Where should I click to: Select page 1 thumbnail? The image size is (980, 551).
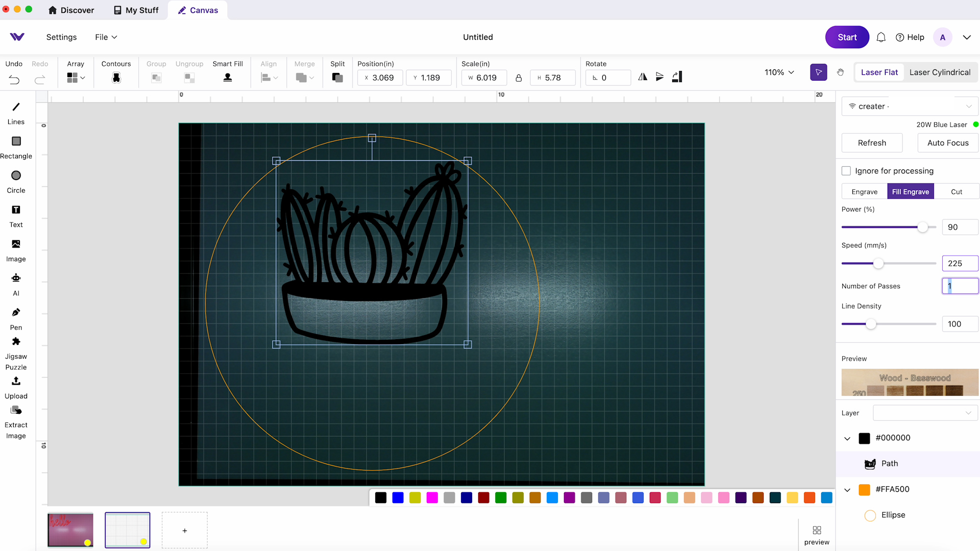coord(70,530)
